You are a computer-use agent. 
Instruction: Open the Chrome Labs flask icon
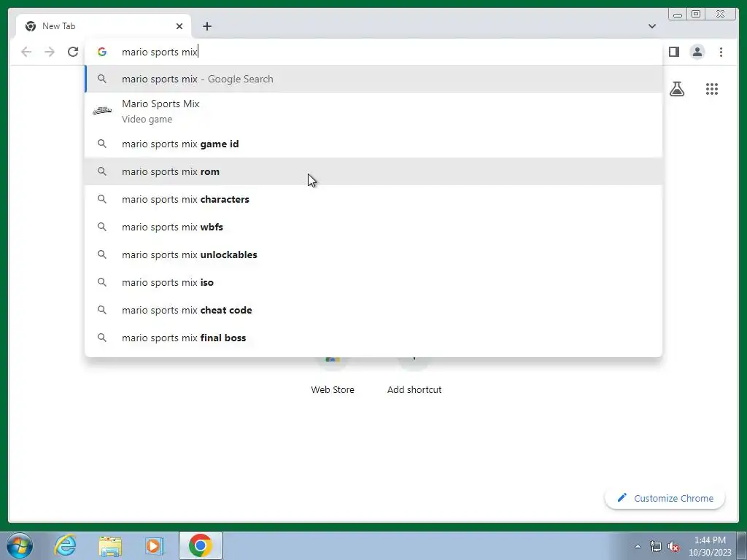coord(676,89)
